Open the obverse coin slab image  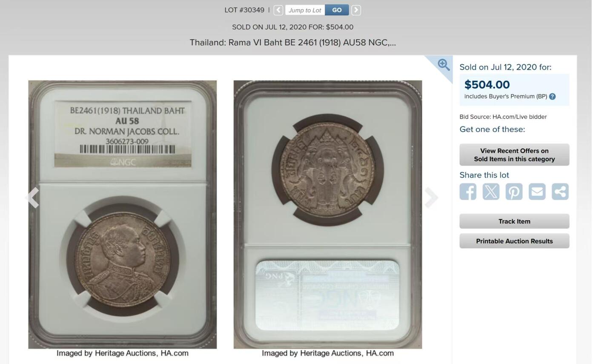click(x=123, y=215)
